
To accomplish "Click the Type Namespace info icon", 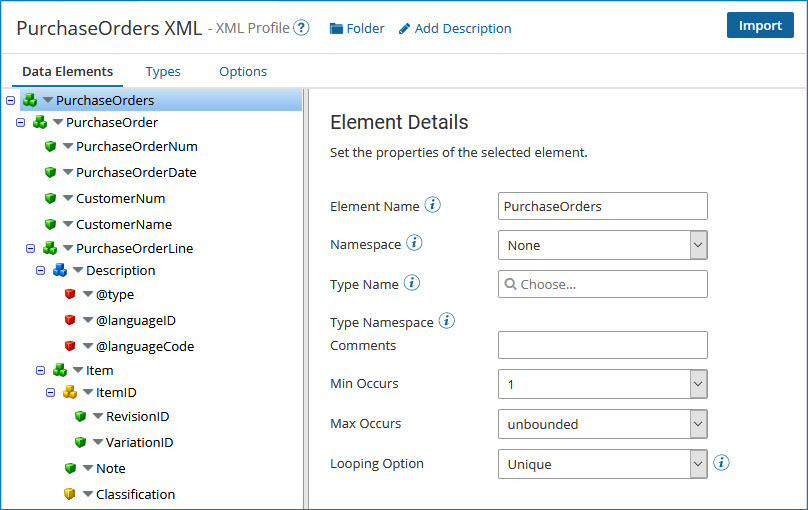I will click(x=447, y=320).
